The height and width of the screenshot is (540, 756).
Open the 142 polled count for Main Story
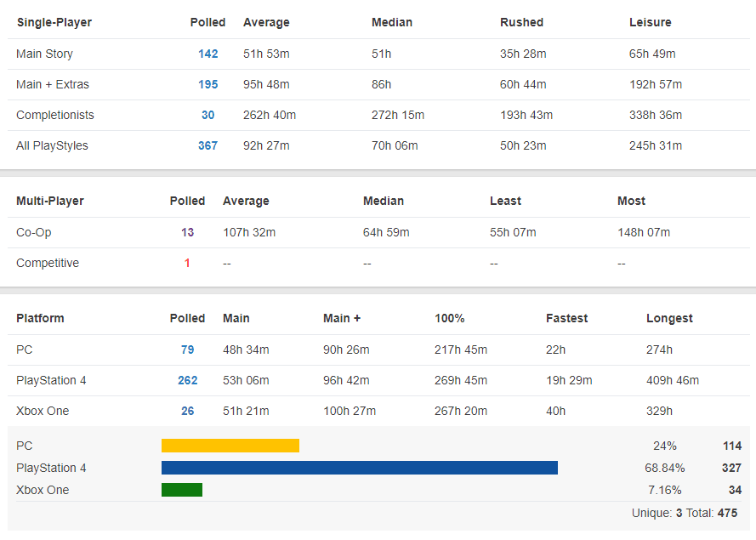tap(207, 54)
